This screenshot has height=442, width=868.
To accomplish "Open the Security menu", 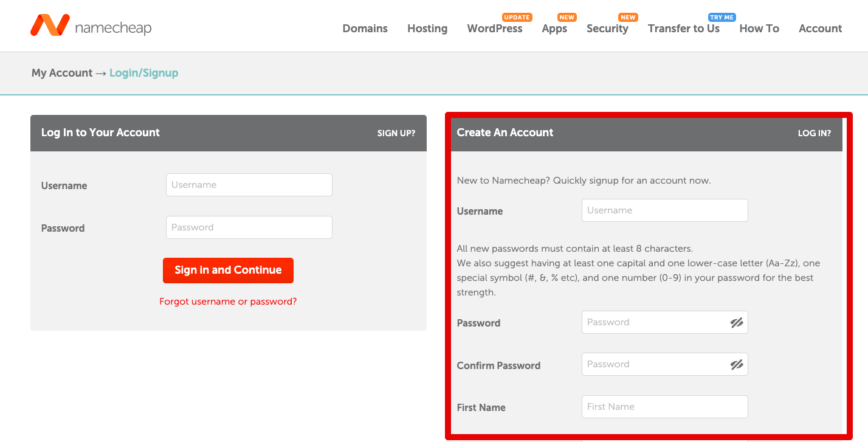I will click(x=607, y=29).
